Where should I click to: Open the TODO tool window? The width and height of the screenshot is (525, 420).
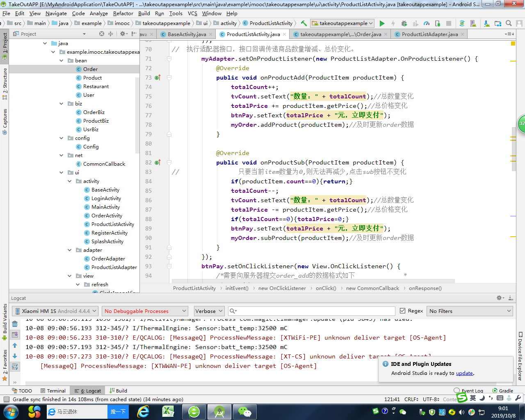click(22, 391)
